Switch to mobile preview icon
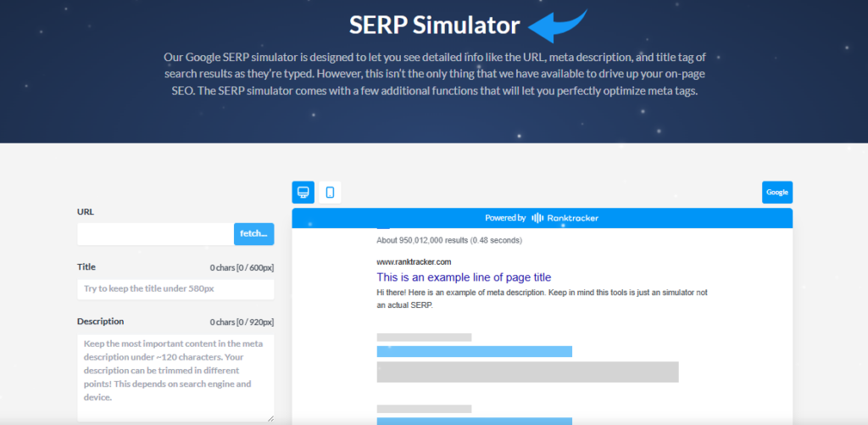Screen dimensions: 868x425 pyautogui.click(x=330, y=193)
